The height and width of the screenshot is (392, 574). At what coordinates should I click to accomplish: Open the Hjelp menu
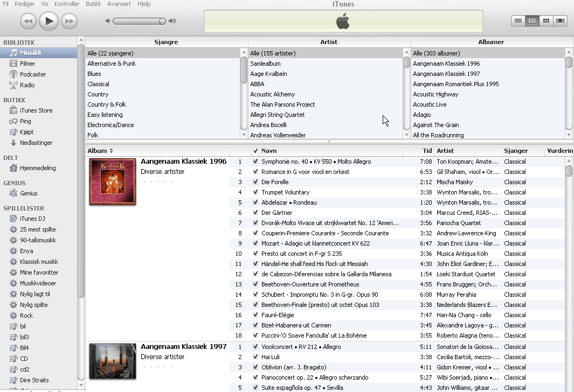[x=144, y=4]
